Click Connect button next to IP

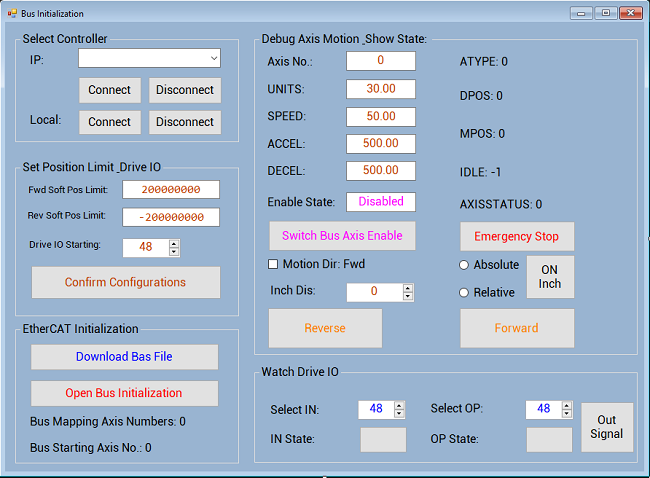pos(110,90)
